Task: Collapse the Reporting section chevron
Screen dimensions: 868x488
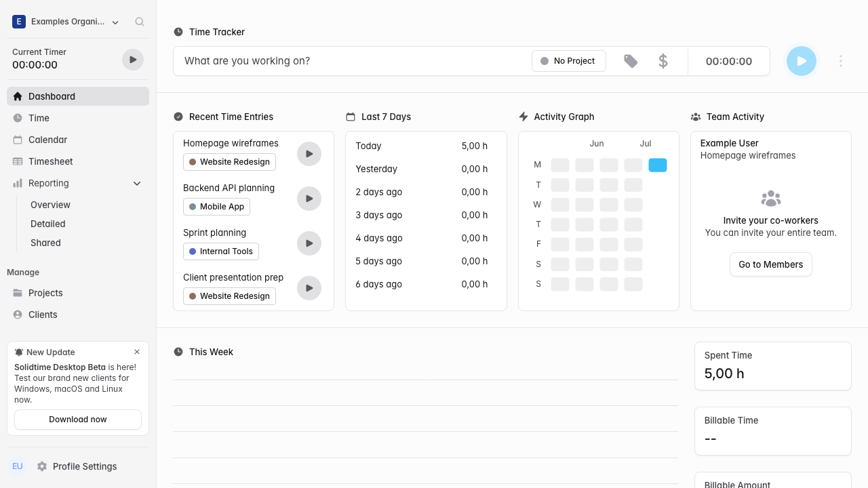Action: 137,183
